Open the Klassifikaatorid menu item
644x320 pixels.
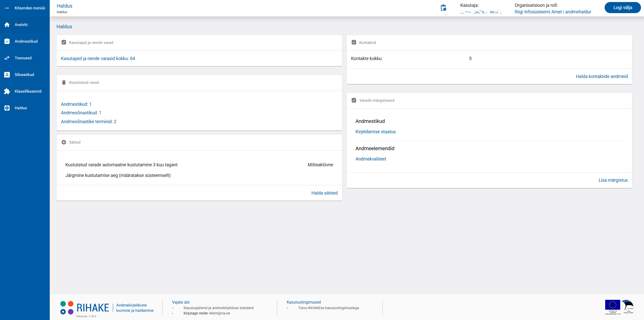pyautogui.click(x=28, y=91)
